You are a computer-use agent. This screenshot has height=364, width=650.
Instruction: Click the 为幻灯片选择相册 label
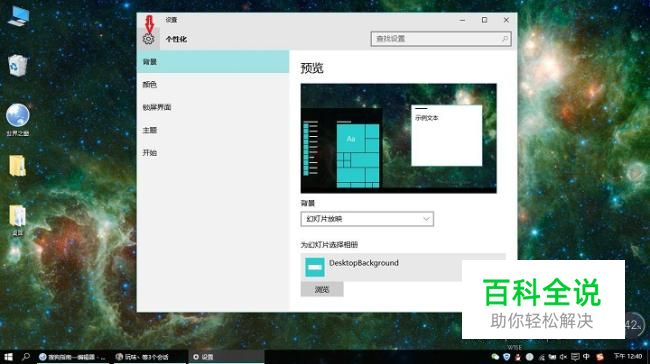point(329,245)
